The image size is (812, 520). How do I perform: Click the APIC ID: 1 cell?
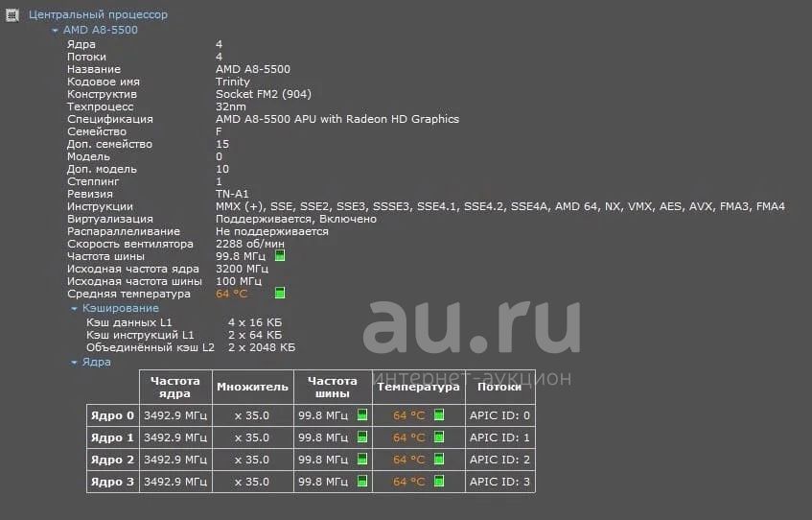coord(499,437)
